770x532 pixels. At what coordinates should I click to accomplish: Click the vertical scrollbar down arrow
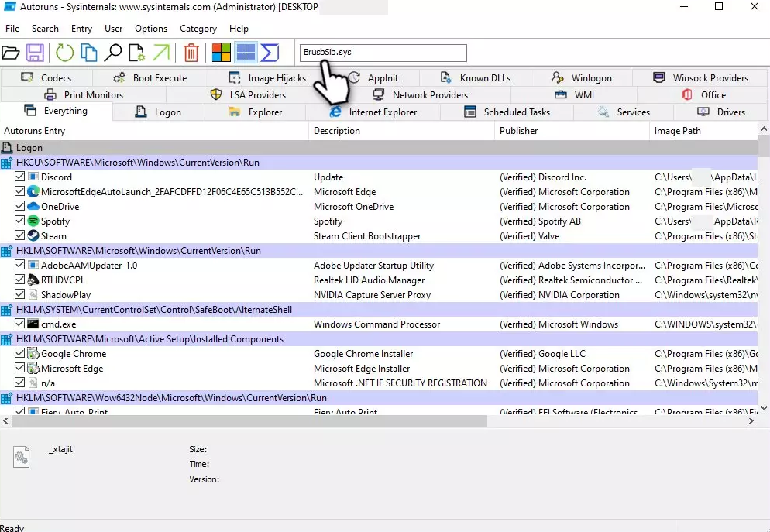point(764,407)
